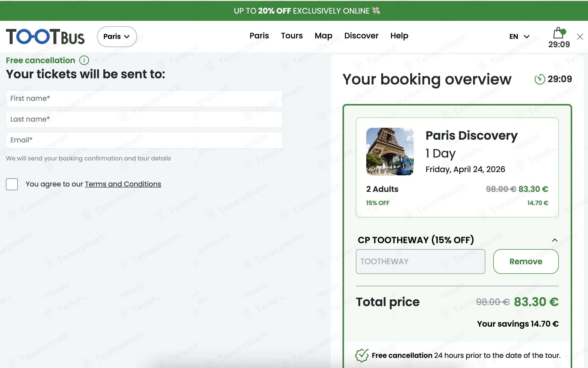Viewport: 588px width, 368px height.
Task: Tick the Terms and Conditions checkbox
Action: pyautogui.click(x=12, y=184)
